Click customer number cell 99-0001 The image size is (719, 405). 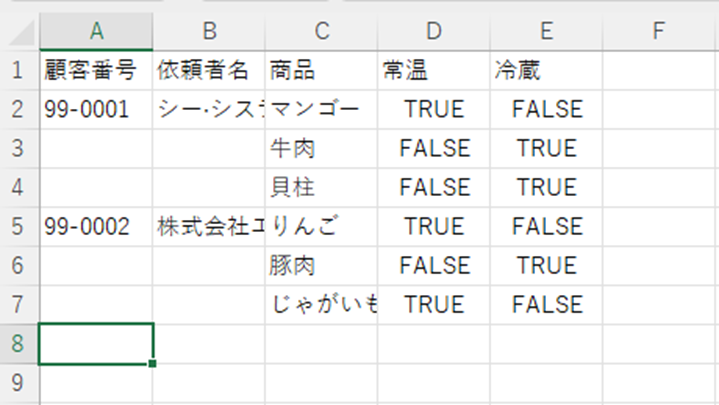tap(96, 109)
